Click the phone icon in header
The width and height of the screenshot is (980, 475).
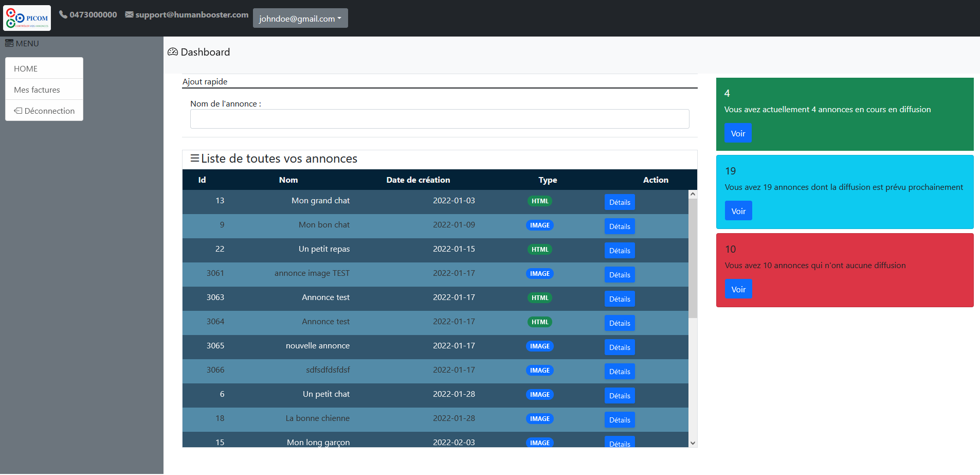63,14
